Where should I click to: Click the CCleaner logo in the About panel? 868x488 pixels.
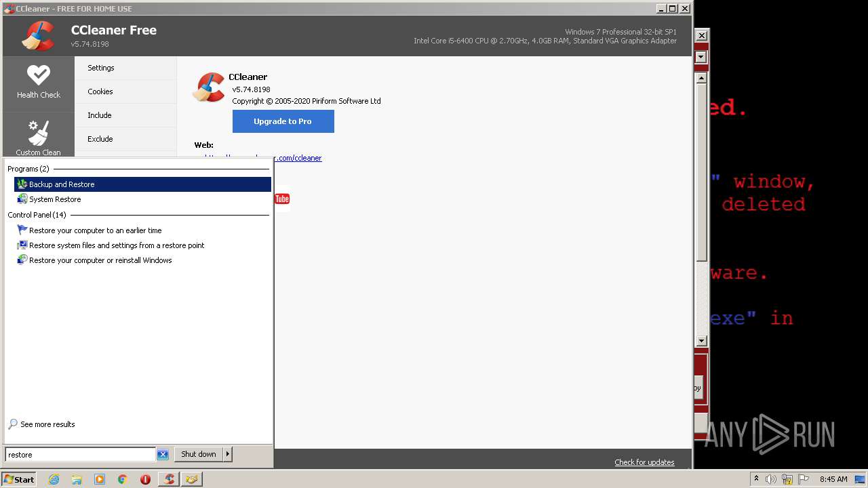209,87
